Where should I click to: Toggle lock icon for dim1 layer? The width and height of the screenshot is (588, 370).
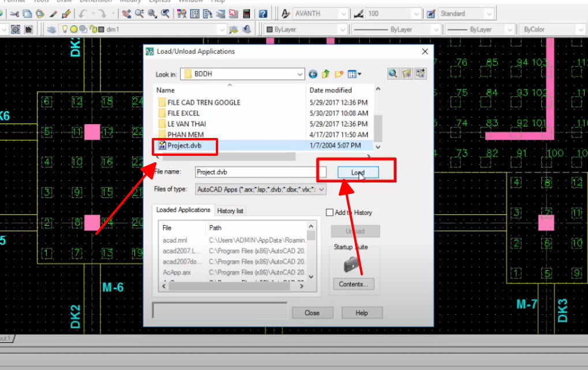(93, 29)
